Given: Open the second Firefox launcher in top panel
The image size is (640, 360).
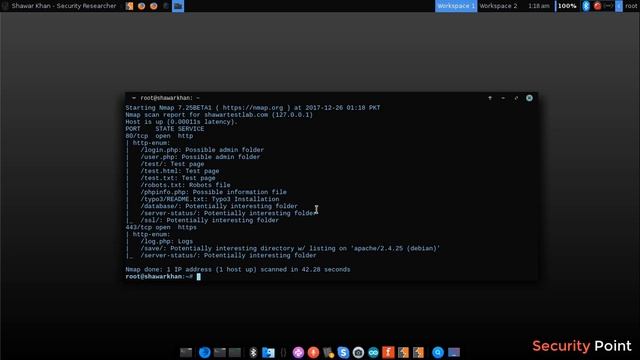Looking at the screenshot, I should tap(153, 6).
